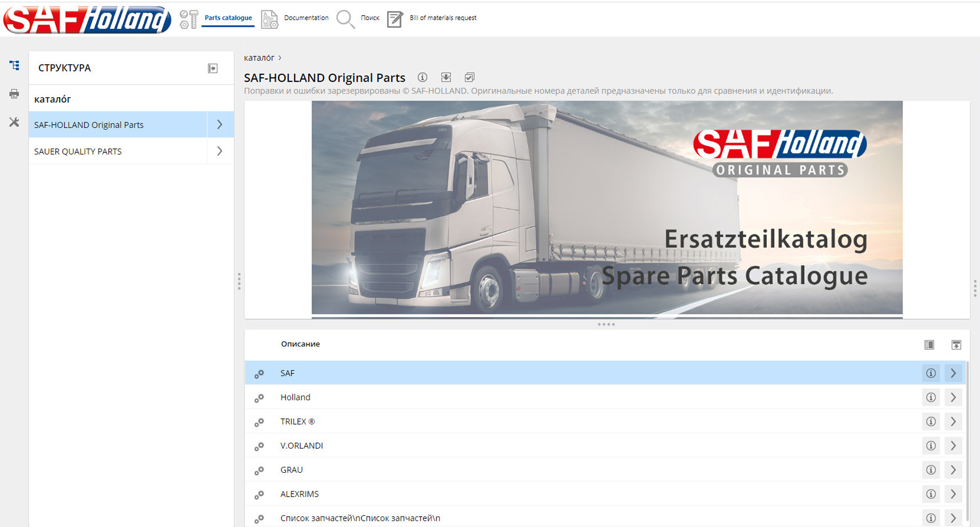
Task: Open the Documentation tab
Action: pyautogui.click(x=306, y=18)
